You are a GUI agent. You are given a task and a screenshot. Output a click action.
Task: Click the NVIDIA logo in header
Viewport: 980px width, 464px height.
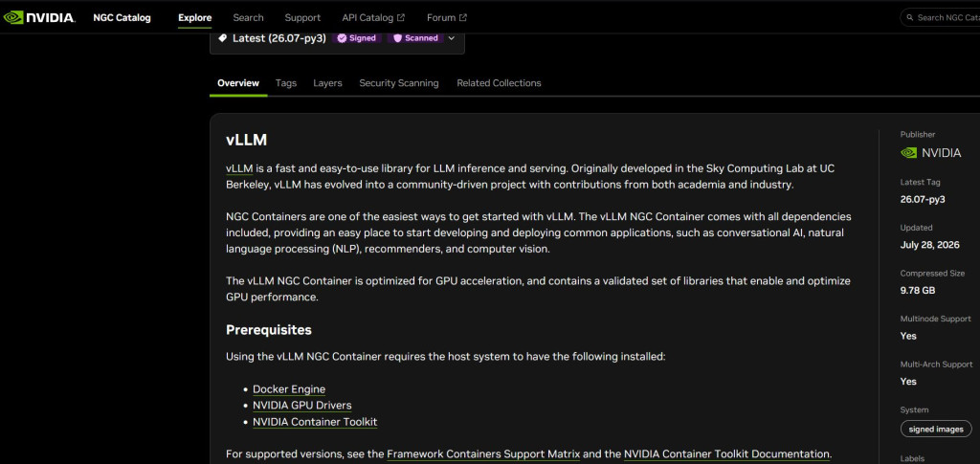pos(39,17)
